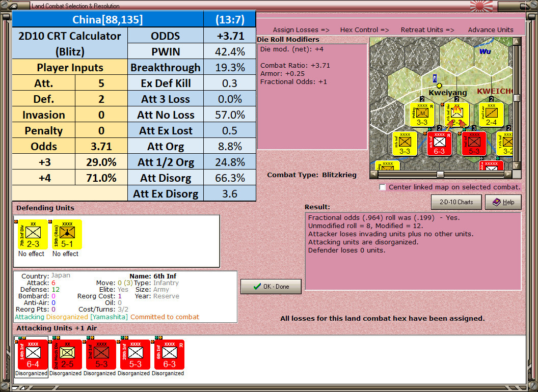Screen dimensions: 538x392
Task: Click the map vertical scrollbar thumb
Action: pos(517,98)
